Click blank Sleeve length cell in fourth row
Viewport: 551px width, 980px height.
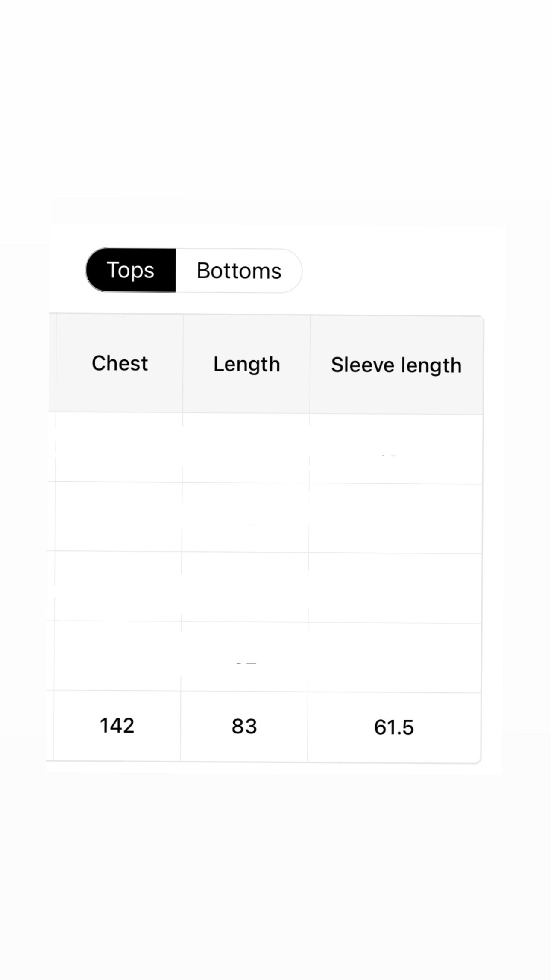coord(394,658)
